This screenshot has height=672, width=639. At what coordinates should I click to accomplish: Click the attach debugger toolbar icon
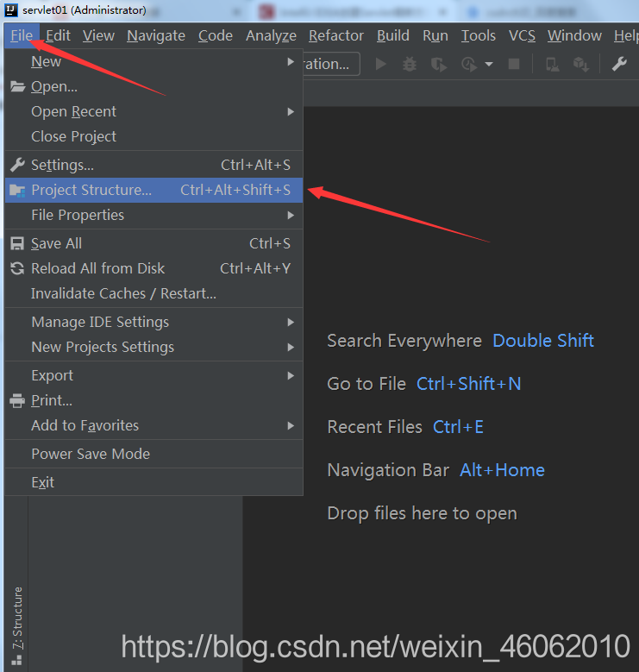pos(552,65)
